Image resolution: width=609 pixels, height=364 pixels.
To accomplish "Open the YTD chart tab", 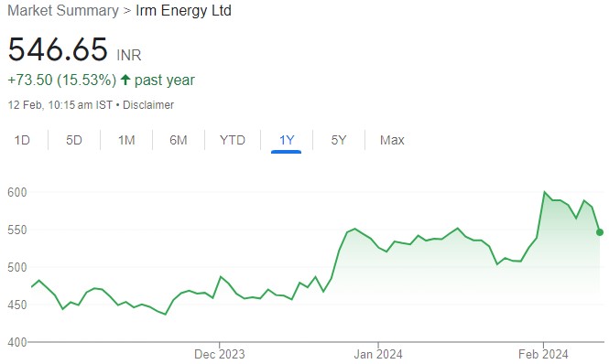I will [x=233, y=140].
